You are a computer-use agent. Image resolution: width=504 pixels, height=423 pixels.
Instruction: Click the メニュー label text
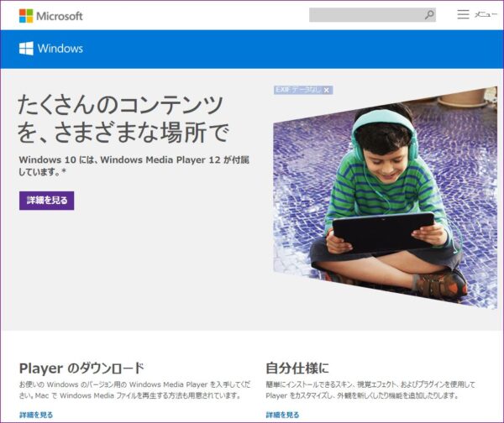click(486, 14)
